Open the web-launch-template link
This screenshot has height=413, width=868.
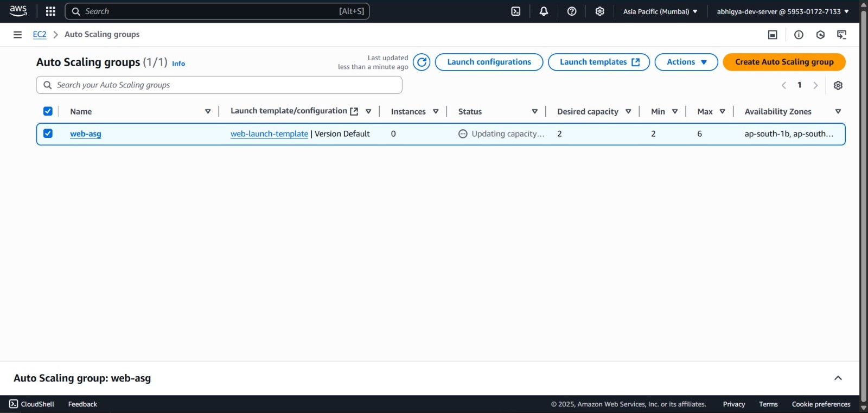pyautogui.click(x=269, y=134)
